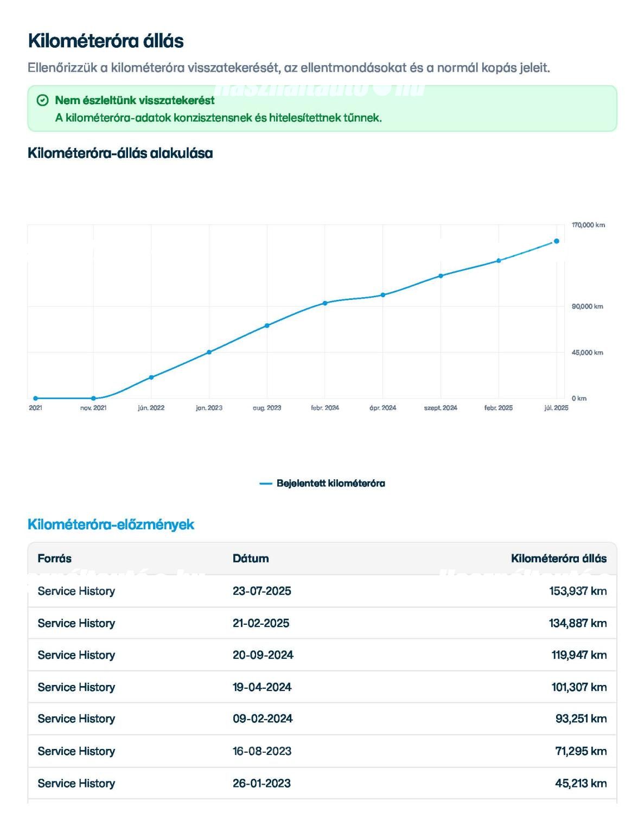Select the febr. 2024 data point on the chart
Viewport: 644px width, 833px height.
tap(325, 303)
